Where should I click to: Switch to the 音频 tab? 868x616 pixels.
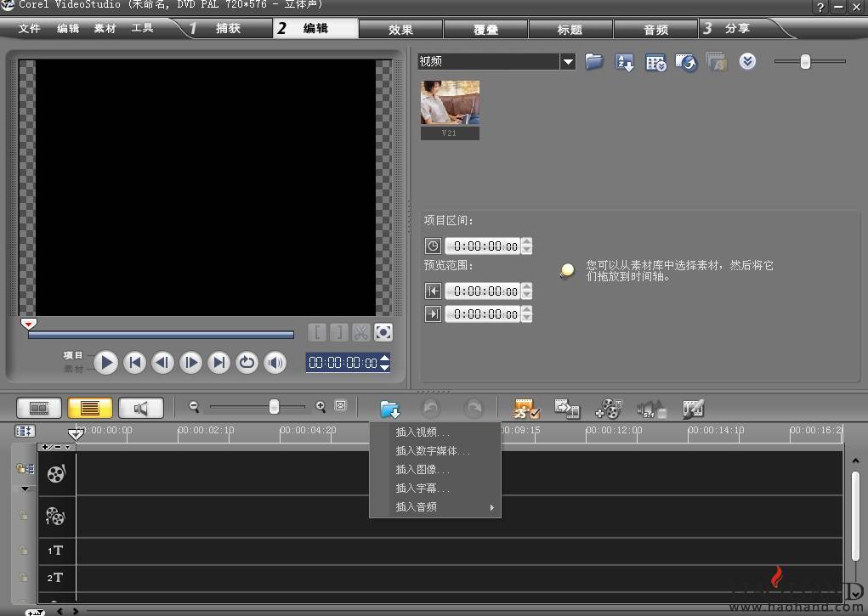[656, 30]
